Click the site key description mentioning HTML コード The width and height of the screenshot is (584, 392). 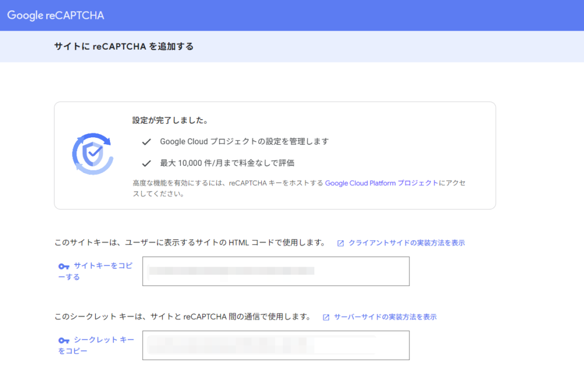point(190,243)
